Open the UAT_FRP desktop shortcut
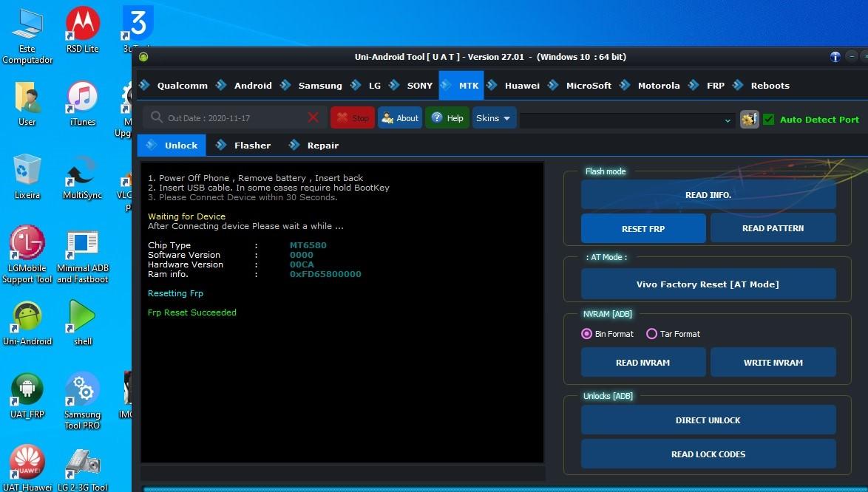 pyautogui.click(x=27, y=396)
